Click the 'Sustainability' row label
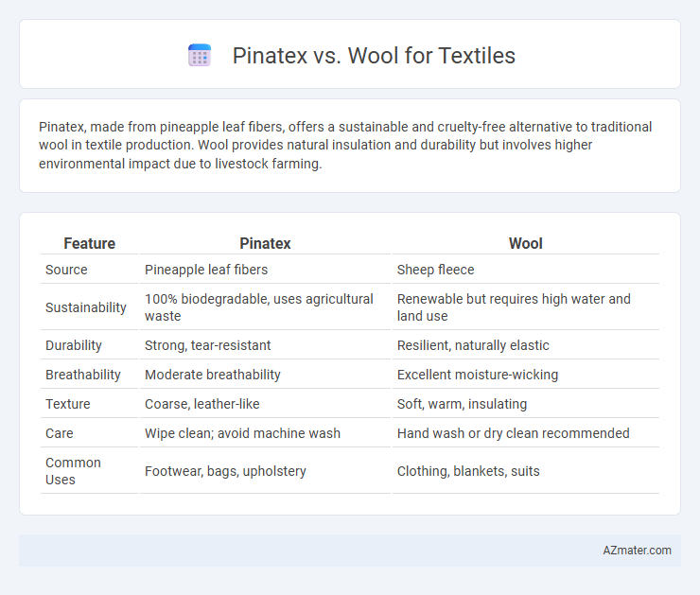 pyautogui.click(x=86, y=307)
